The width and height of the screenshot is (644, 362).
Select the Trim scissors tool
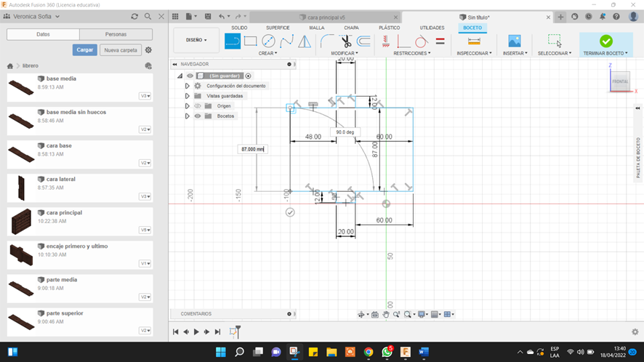(x=345, y=41)
